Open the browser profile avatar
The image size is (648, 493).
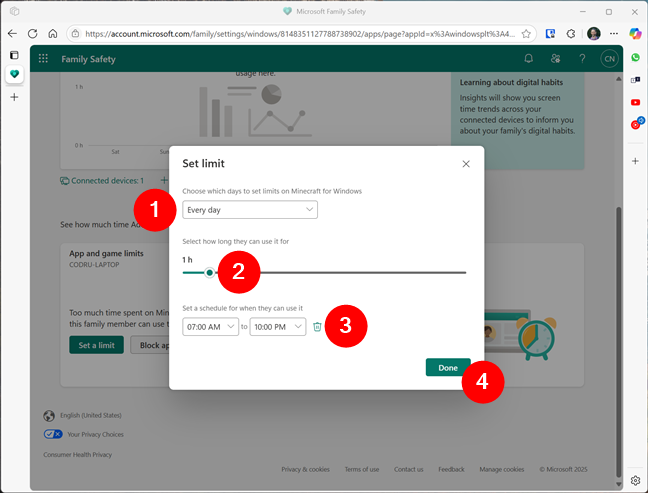593,33
